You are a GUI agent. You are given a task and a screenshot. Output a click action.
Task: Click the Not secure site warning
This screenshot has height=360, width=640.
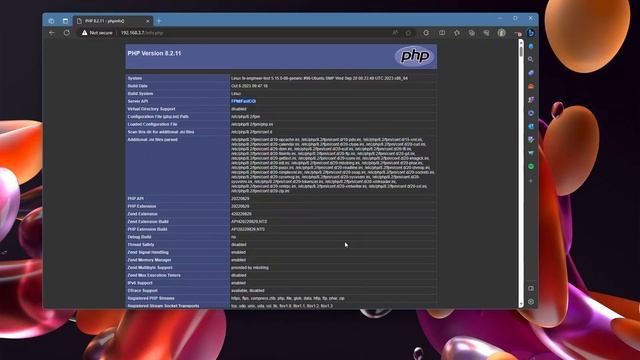97,33
